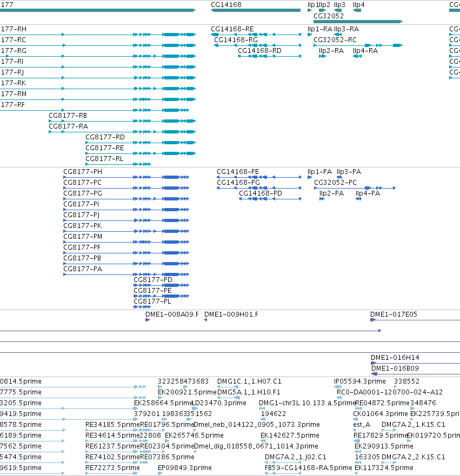Select the Ilp4-PA protein label
This screenshot has width=460, height=476.
click(368, 193)
